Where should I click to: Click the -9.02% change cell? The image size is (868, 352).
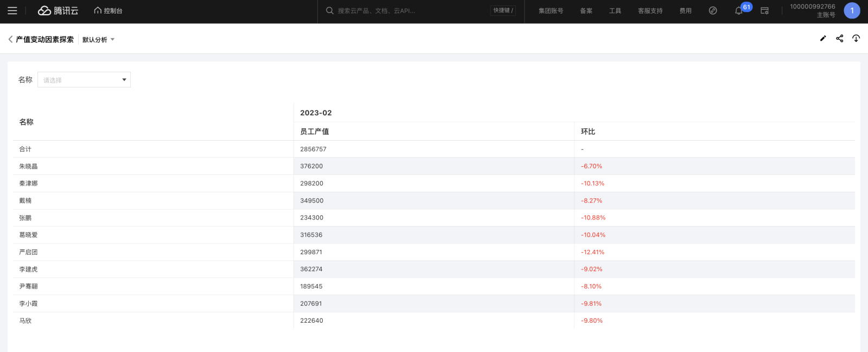click(592, 269)
